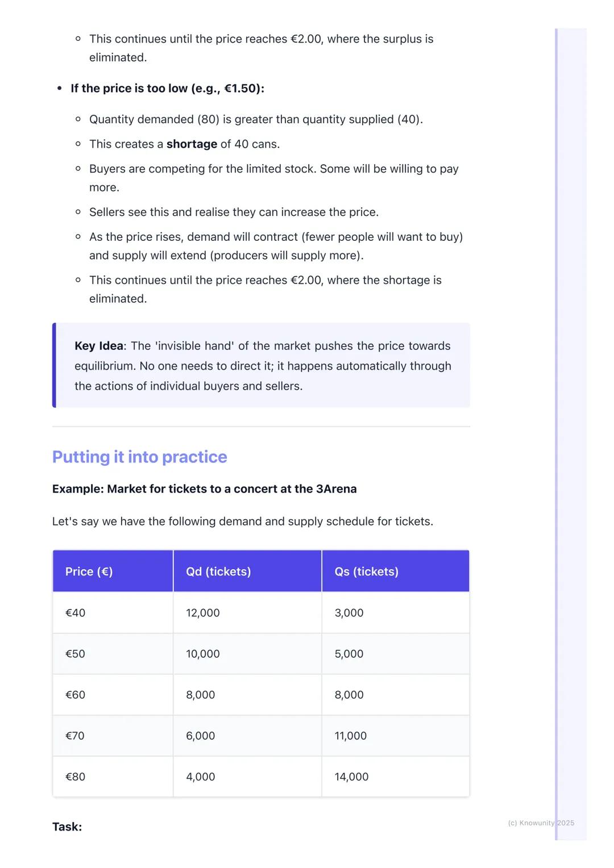
Task: Click the 'Putting it into practice' heading
Action: [x=139, y=457]
